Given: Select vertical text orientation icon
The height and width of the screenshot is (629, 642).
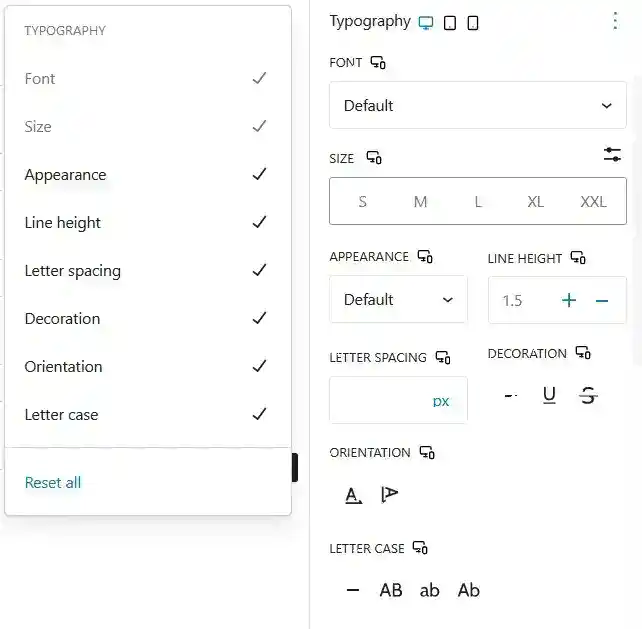Looking at the screenshot, I should point(390,494).
